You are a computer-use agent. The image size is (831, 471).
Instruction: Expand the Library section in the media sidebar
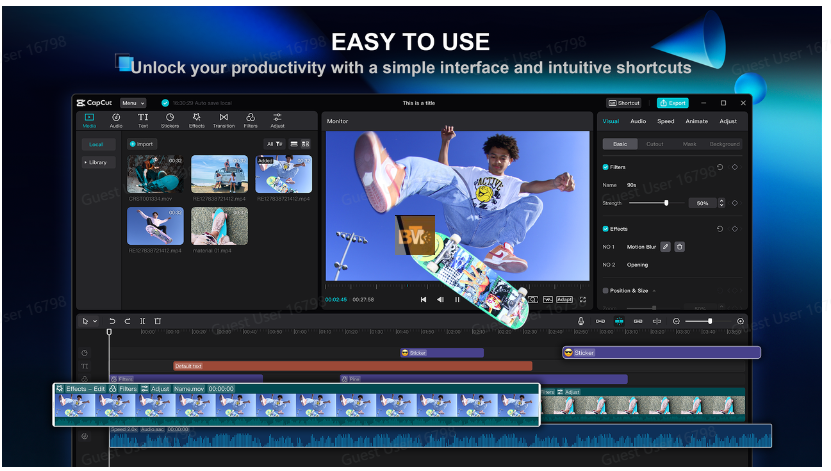click(96, 162)
